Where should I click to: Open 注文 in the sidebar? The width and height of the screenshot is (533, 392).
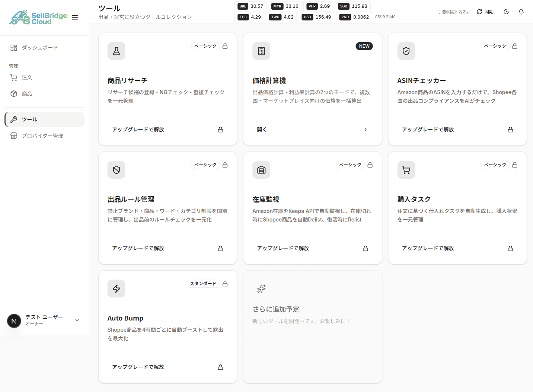44,77
